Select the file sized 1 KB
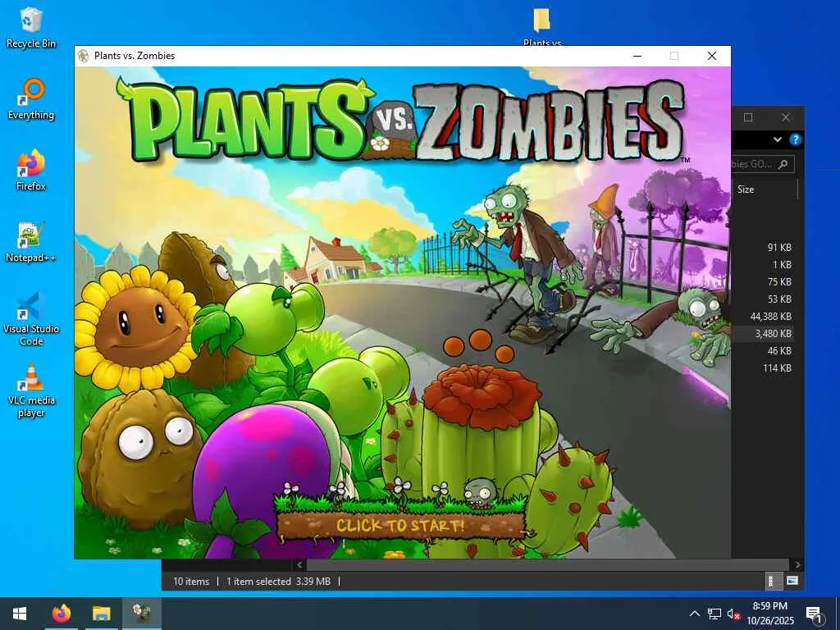840x630 pixels. [x=762, y=265]
